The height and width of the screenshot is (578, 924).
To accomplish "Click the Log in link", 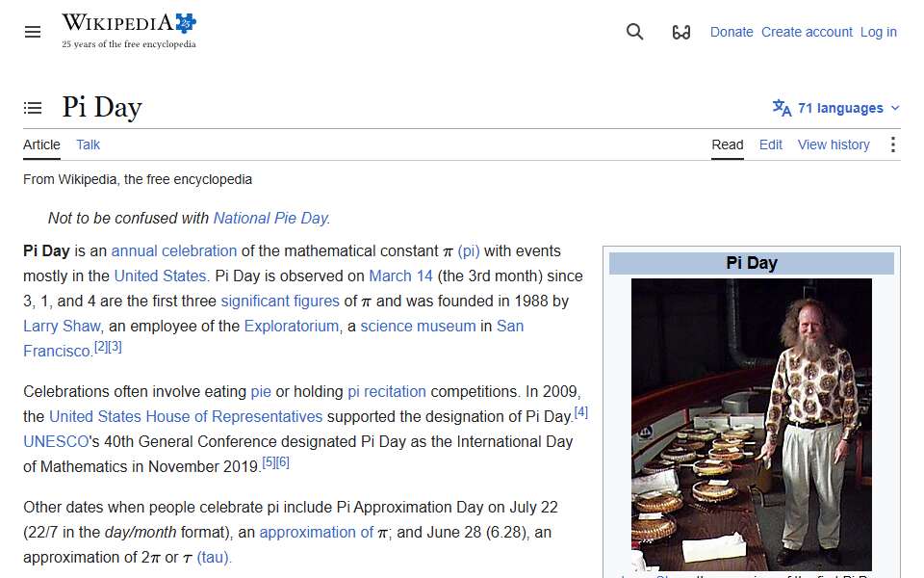I will pyautogui.click(x=878, y=32).
